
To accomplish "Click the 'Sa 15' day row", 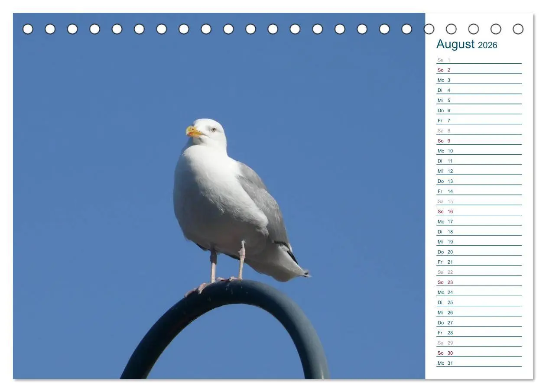I will click(x=479, y=201).
